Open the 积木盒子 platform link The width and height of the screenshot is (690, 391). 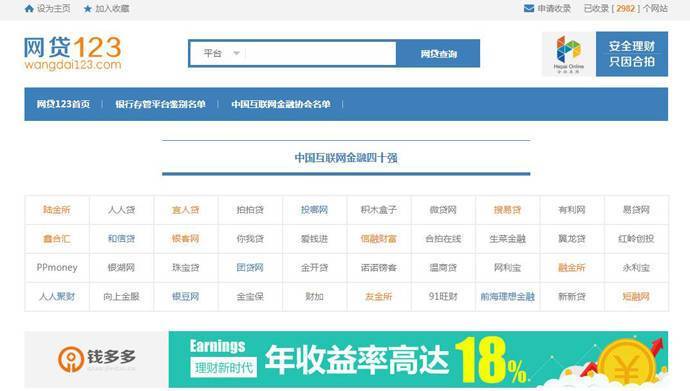[x=378, y=210]
